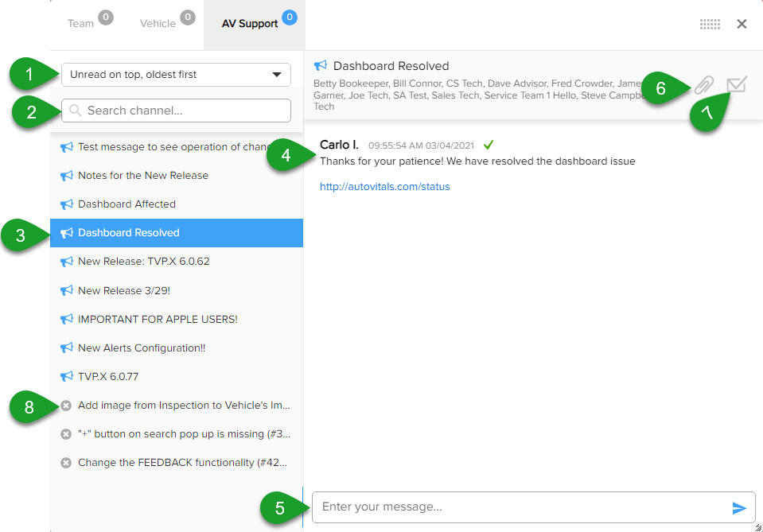The height and width of the screenshot is (532, 763).
Task: Click the green delivered checkmark on message
Action: [489, 145]
